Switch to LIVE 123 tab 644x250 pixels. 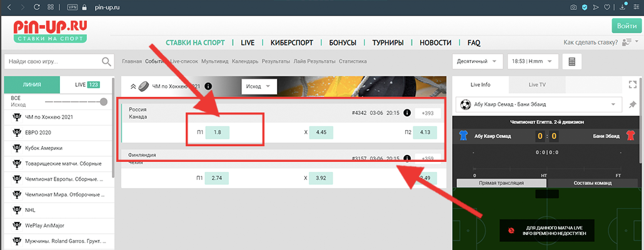pos(88,85)
